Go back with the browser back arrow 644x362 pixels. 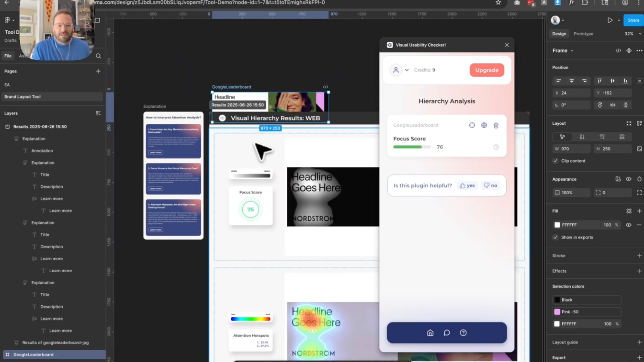[6, 2]
